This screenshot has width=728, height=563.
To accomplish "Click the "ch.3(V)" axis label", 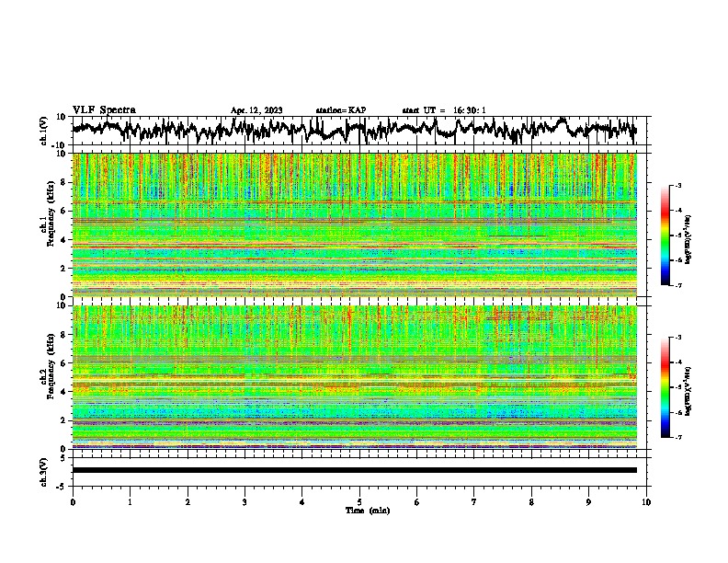I will (x=44, y=473).
